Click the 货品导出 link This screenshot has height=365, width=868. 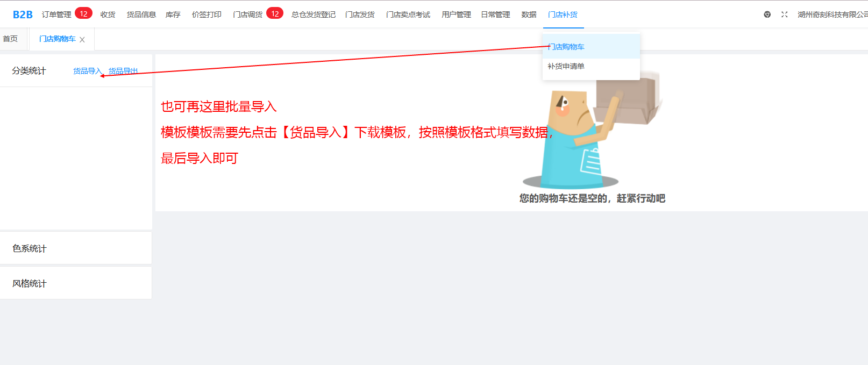123,71
